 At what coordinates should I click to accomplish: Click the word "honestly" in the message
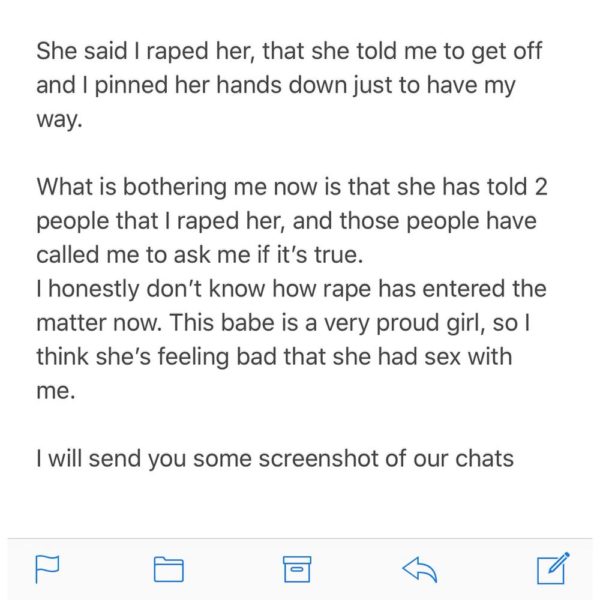(94, 289)
